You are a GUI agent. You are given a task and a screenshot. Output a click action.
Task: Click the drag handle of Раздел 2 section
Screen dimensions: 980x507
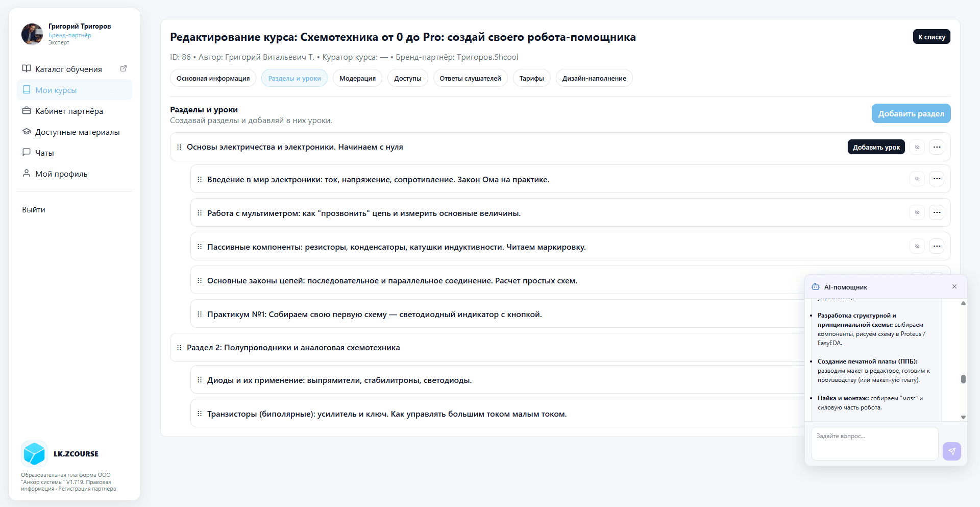(179, 348)
